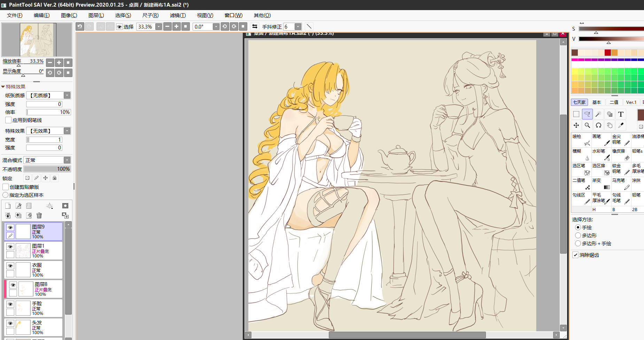The height and width of the screenshot is (340, 644).
Task: Open the 文件(F) menu
Action: (15, 15)
